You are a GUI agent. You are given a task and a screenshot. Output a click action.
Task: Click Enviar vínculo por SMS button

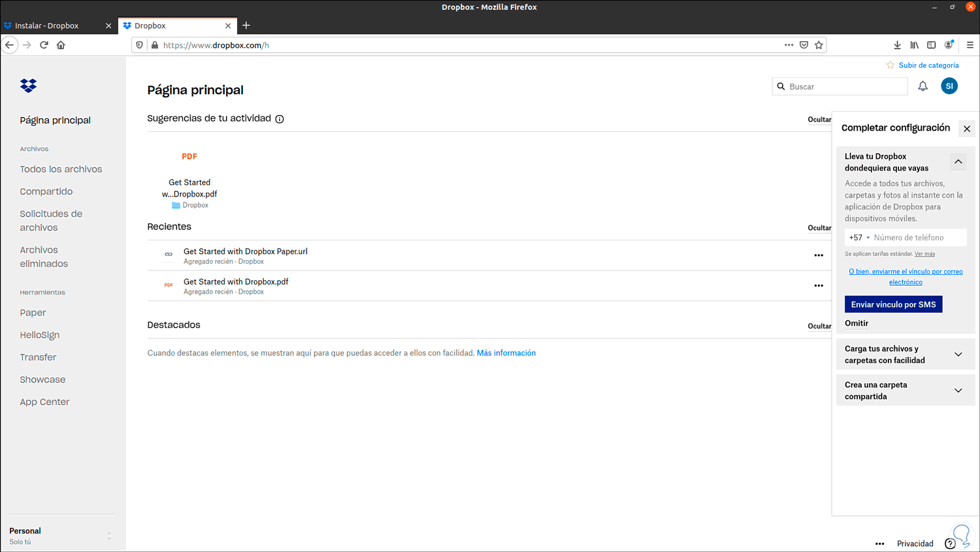(x=893, y=304)
